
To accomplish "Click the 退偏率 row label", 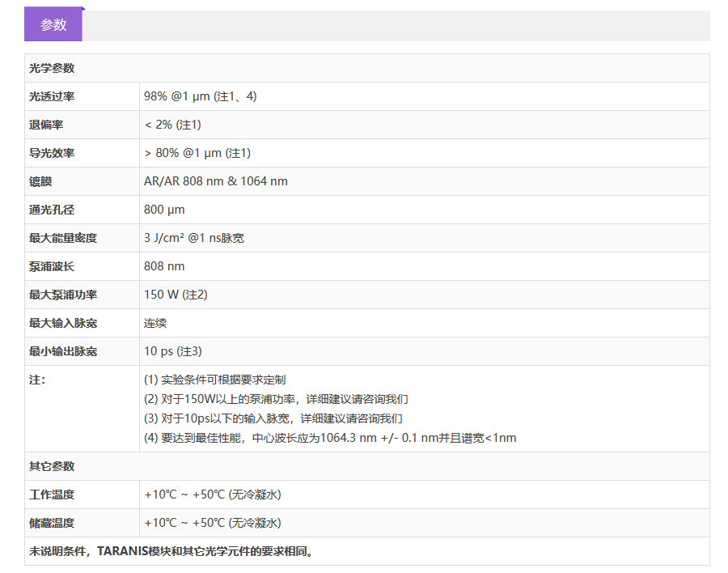I will coord(46,125).
